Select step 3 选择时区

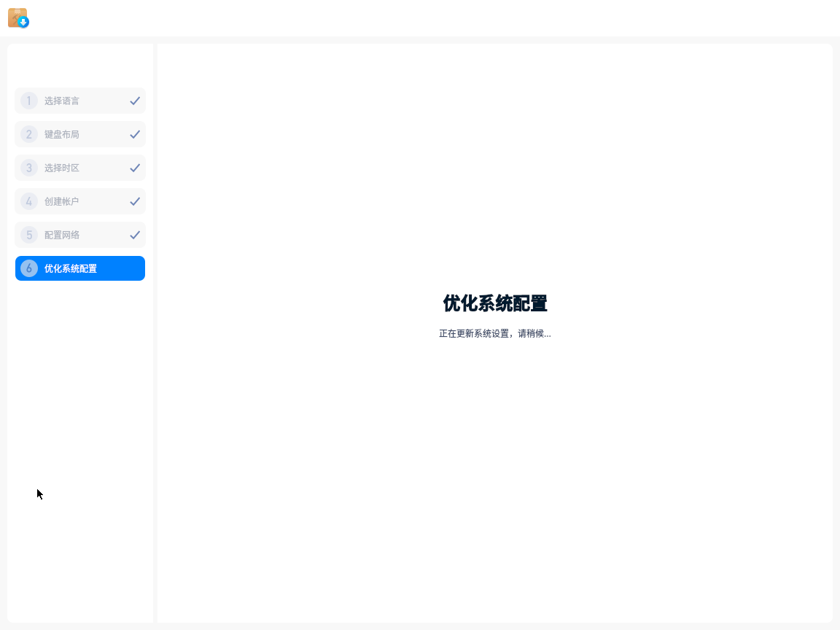80,168
